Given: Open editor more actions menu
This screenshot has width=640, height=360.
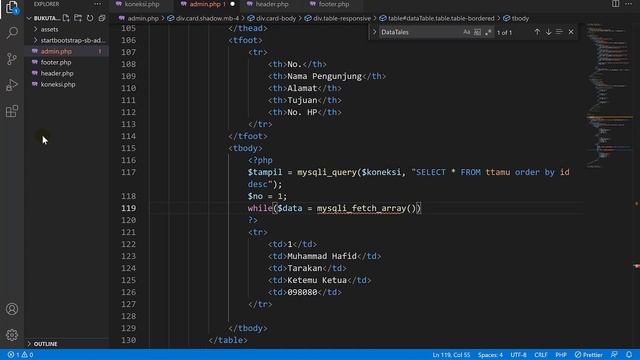Looking at the screenshot, I should [x=629, y=4].
